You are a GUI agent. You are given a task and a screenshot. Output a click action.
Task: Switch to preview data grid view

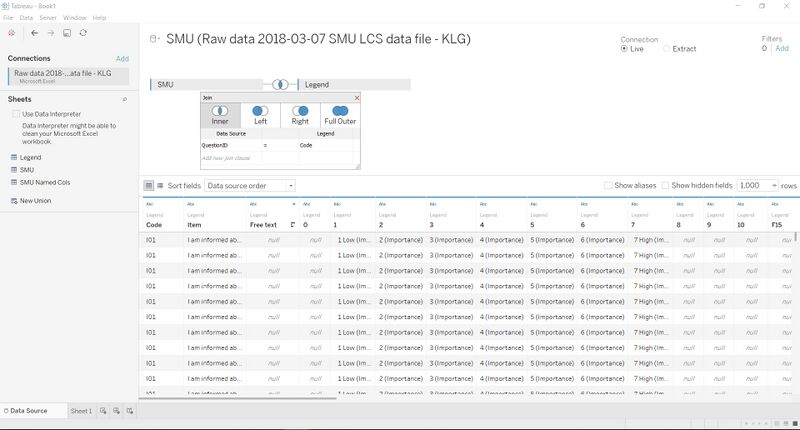148,186
